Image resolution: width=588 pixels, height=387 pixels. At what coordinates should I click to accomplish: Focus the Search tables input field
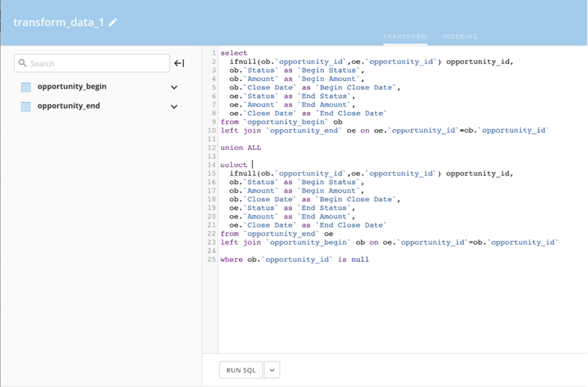click(97, 64)
